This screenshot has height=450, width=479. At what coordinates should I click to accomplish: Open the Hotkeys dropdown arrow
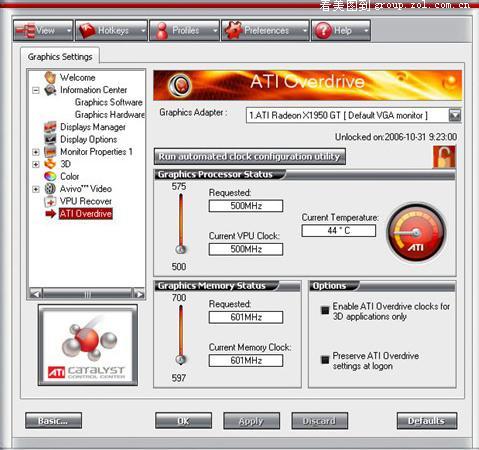pos(143,31)
